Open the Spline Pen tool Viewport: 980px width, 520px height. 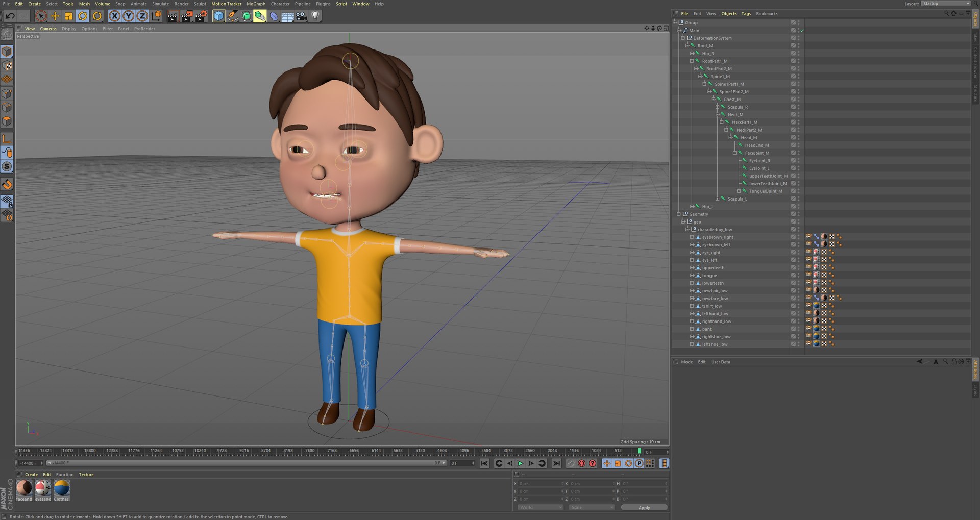pos(232,16)
